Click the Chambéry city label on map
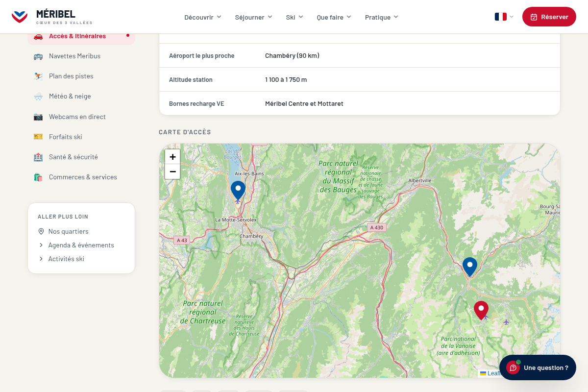Image resolution: width=588 pixels, height=392 pixels. [x=251, y=236]
